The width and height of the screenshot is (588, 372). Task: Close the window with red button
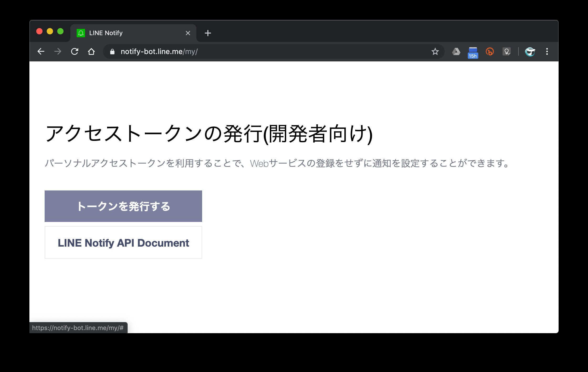tap(39, 31)
